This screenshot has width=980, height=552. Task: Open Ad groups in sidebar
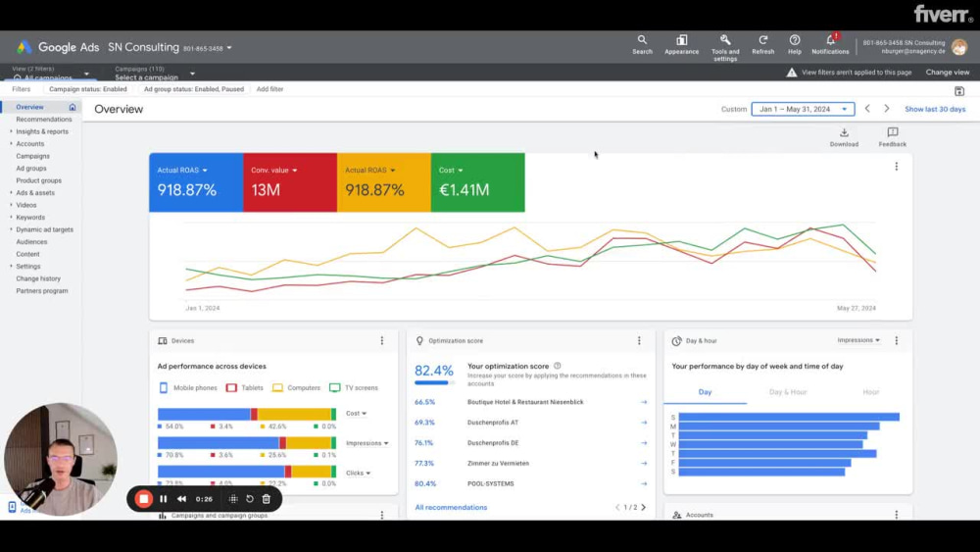coord(31,169)
